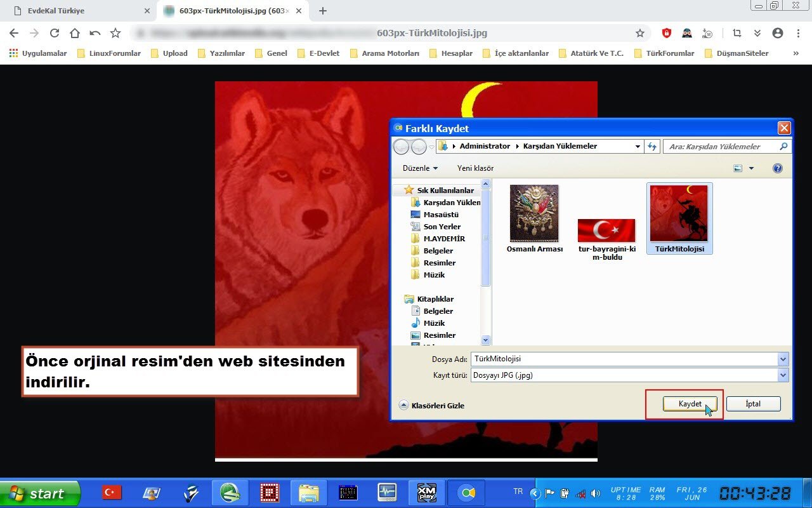Expand the view options dropdown arrow
Image resolution: width=812 pixels, height=508 pixels.
pyautogui.click(x=752, y=168)
